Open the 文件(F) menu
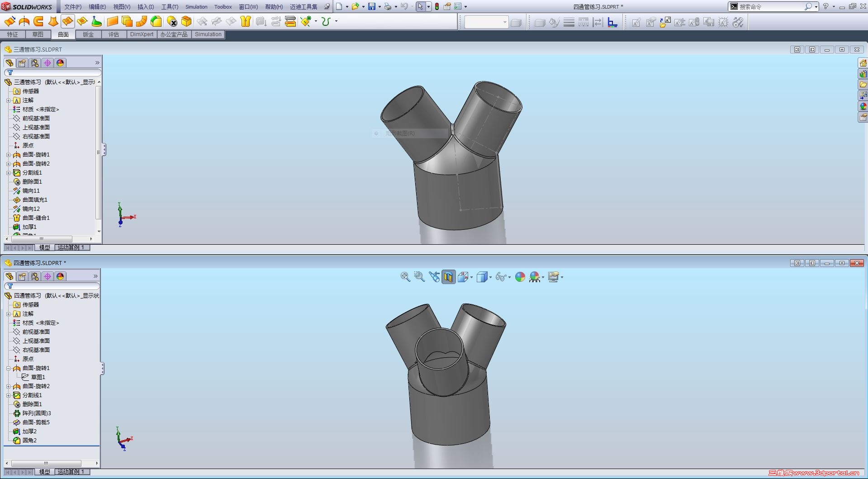Image resolution: width=868 pixels, height=479 pixels. (73, 7)
